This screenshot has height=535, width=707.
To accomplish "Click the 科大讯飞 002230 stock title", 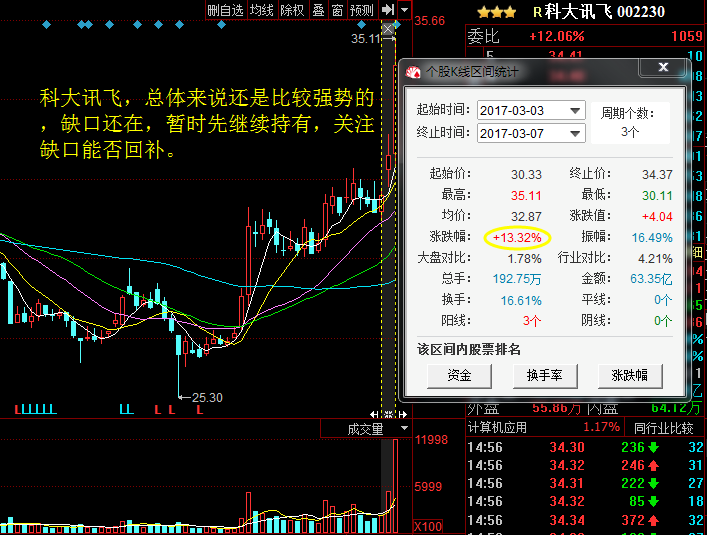I will pos(604,11).
